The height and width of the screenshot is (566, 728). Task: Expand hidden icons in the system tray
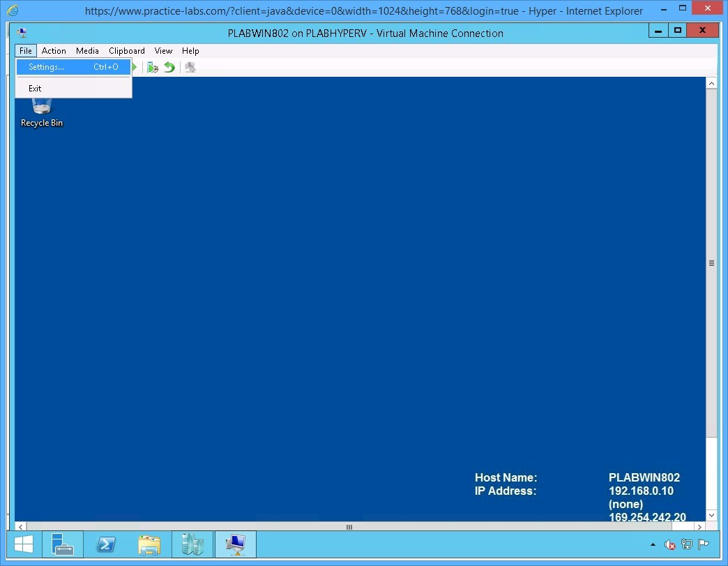pos(652,544)
